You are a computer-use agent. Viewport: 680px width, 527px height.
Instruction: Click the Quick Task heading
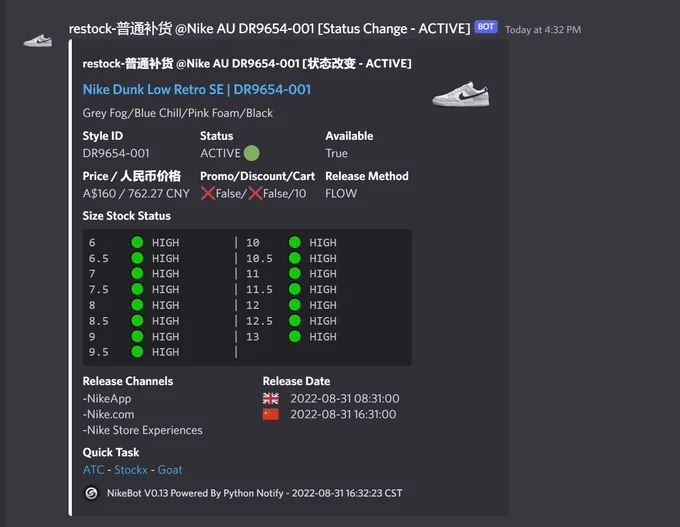[111, 452]
